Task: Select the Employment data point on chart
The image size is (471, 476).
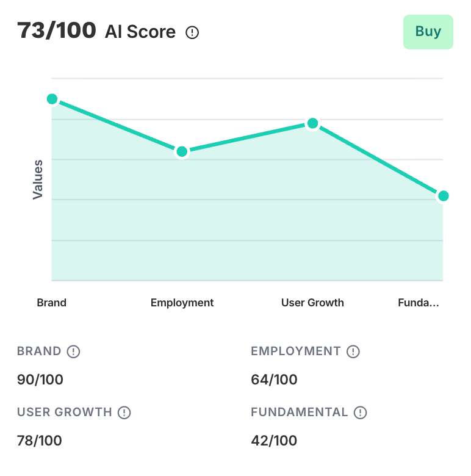Action: [x=182, y=151]
